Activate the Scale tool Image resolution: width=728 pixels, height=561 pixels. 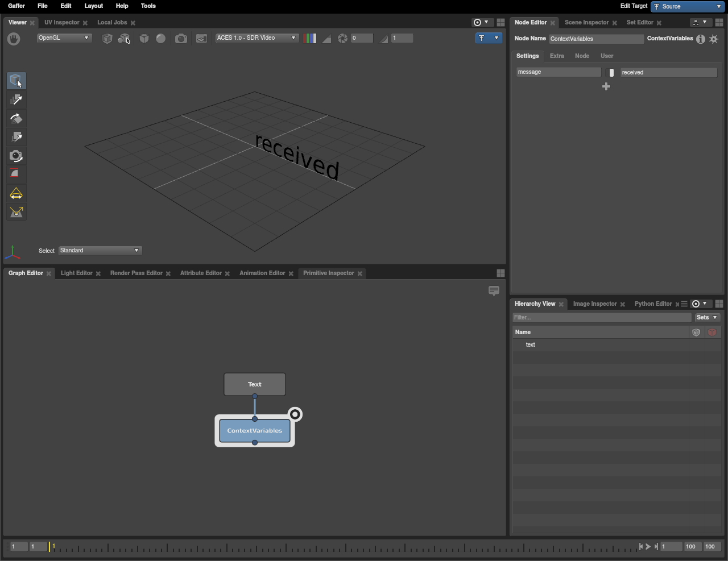point(16,138)
